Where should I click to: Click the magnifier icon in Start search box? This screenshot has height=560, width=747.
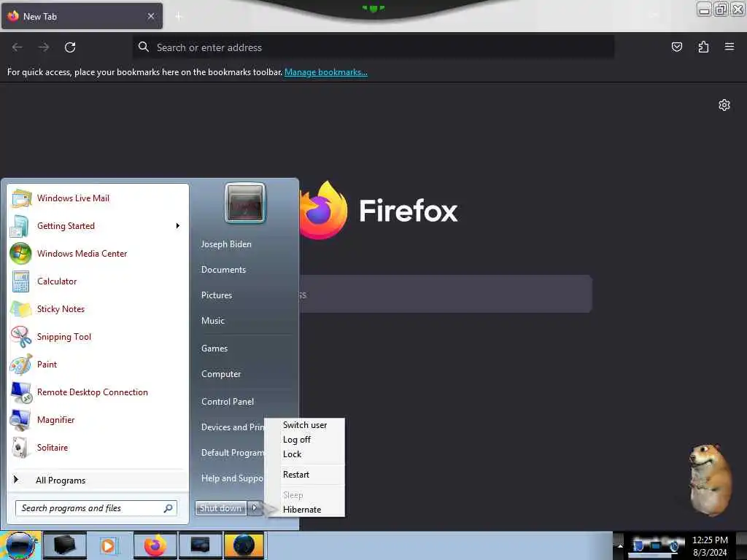(x=169, y=508)
